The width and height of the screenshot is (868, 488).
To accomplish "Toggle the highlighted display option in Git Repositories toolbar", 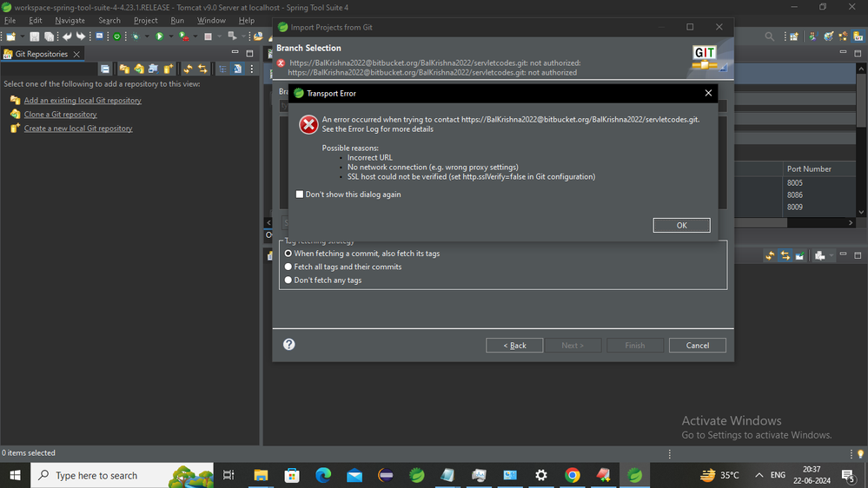I will click(237, 69).
